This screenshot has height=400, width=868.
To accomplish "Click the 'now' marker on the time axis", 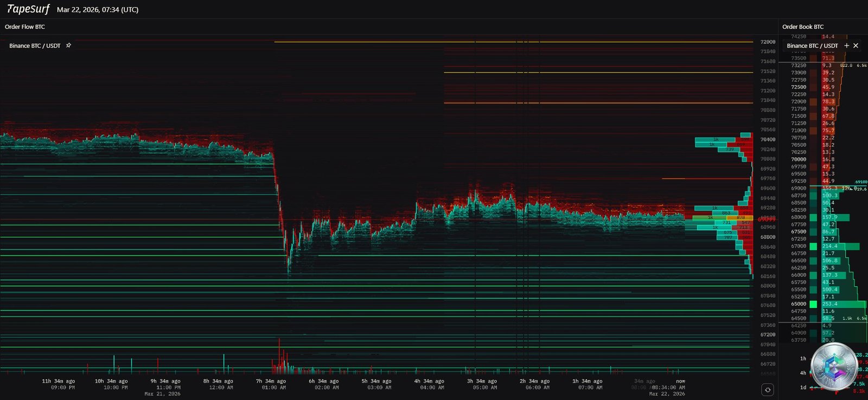I will coord(680,381).
